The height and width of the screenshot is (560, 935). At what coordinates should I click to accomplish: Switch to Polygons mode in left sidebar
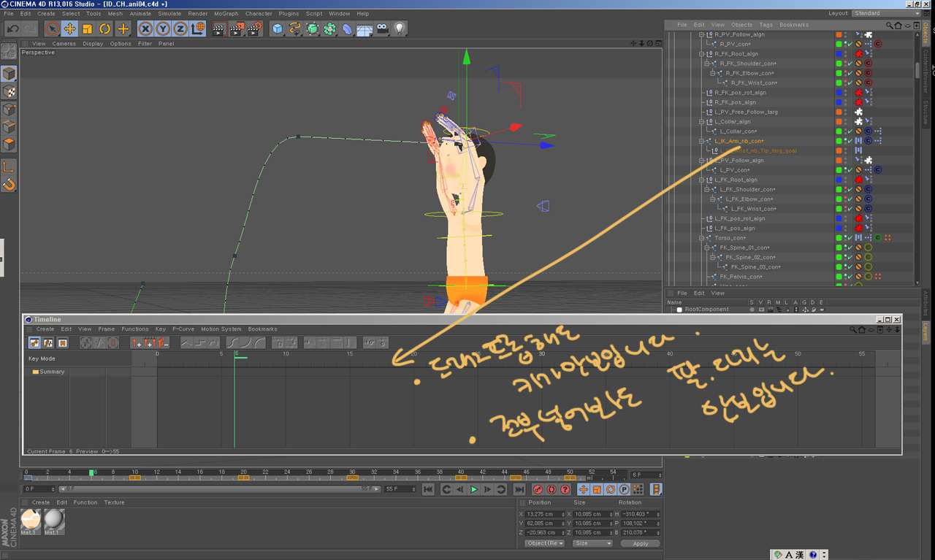[9, 145]
